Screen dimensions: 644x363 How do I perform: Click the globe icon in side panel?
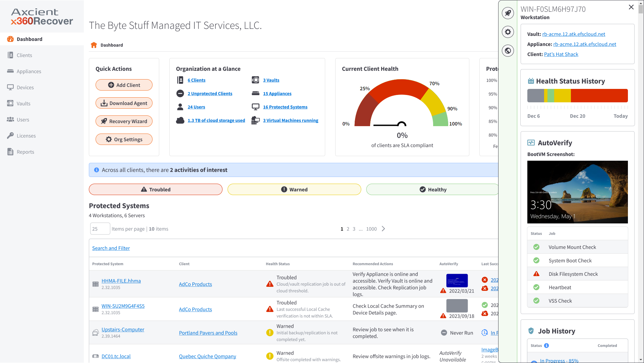[x=508, y=51]
